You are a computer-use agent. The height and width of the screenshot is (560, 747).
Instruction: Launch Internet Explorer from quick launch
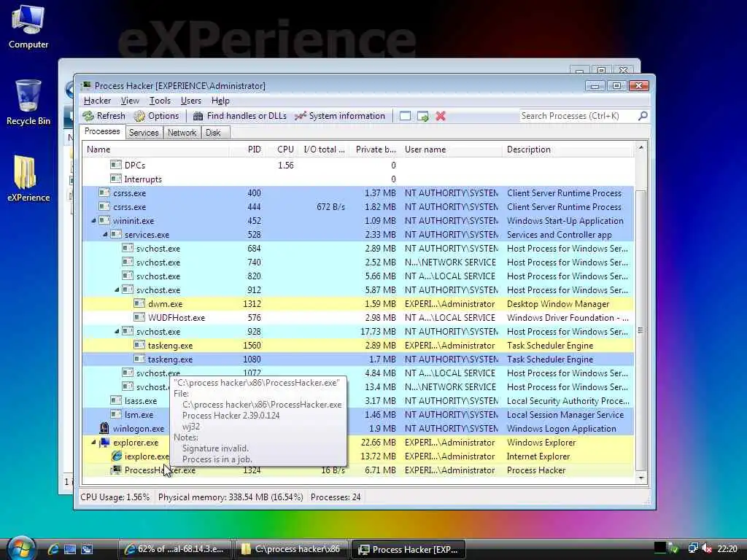pyautogui.click(x=53, y=549)
